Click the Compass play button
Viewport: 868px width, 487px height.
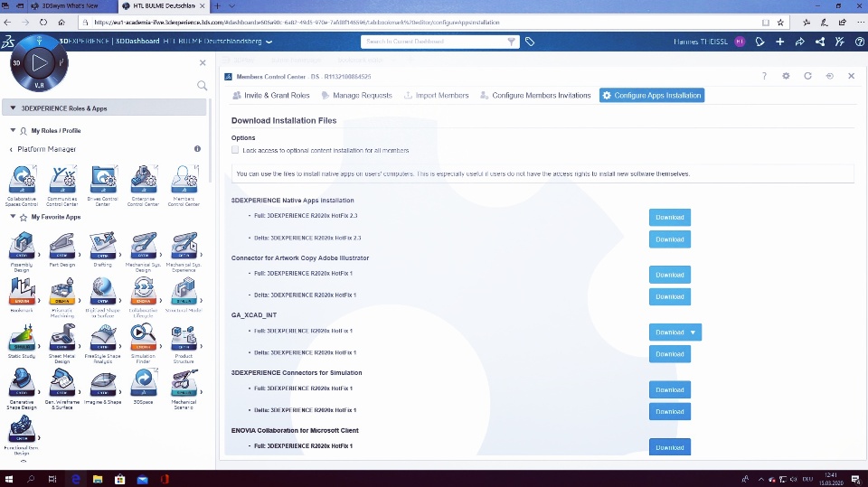click(x=39, y=62)
